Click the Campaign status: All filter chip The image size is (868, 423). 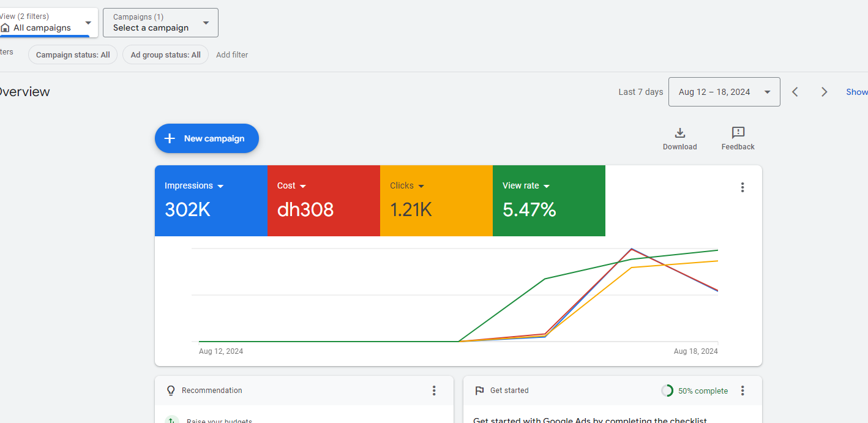73,54
